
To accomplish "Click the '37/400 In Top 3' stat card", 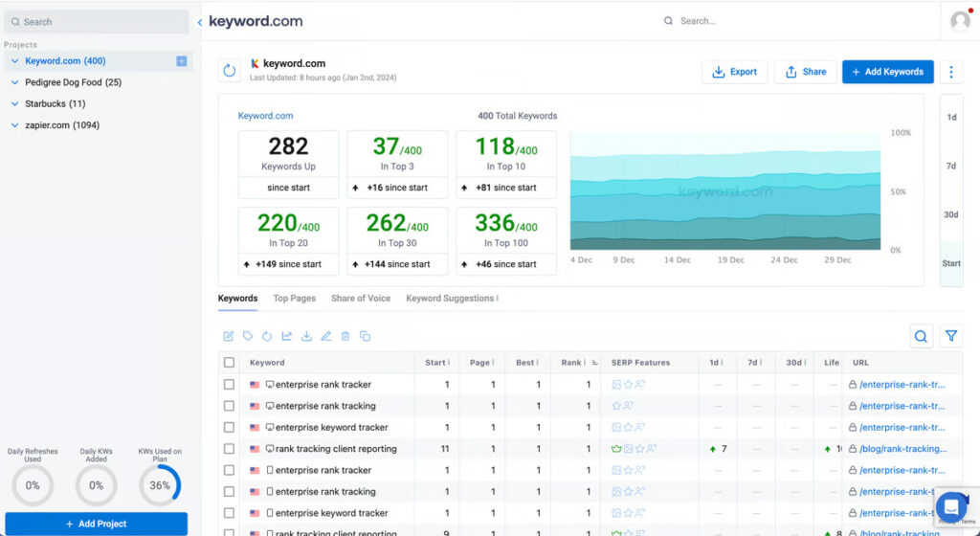I will (397, 165).
